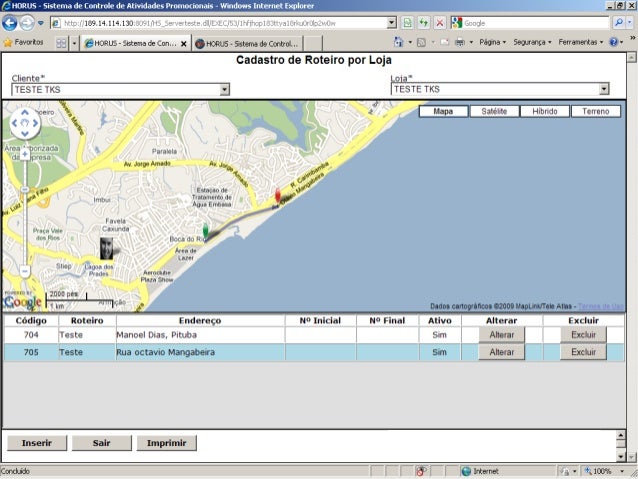The height and width of the screenshot is (479, 638).
Task: Switch map to Terreno view
Action: (595, 111)
